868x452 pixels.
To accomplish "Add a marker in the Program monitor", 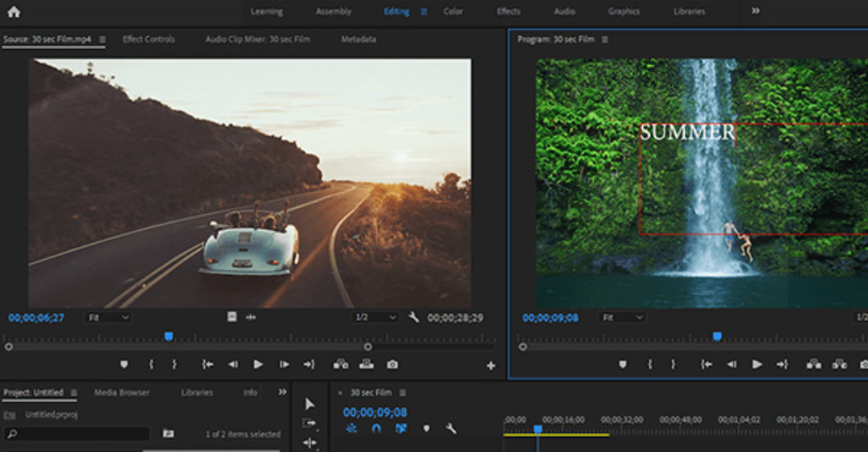I will [623, 364].
